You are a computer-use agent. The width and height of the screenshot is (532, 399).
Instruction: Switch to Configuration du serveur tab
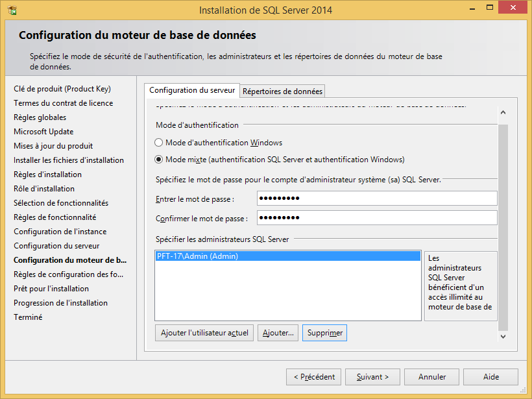(192, 90)
